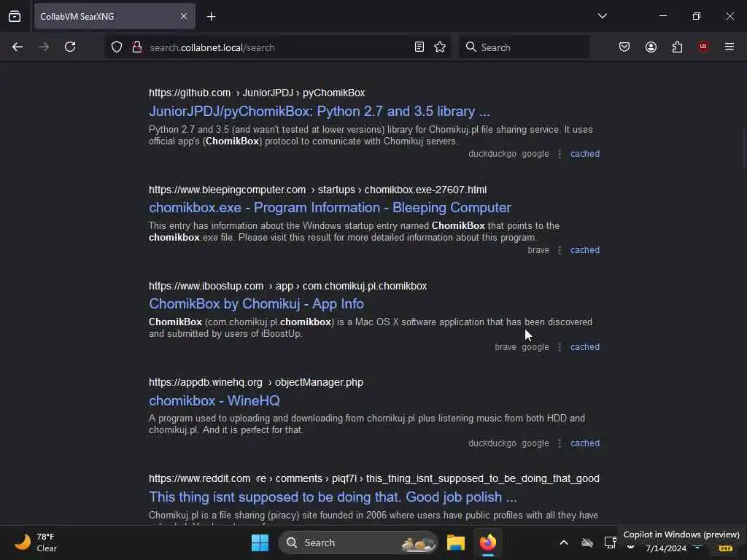Open Firefox application hamburger menu
747x560 pixels.
click(x=729, y=47)
